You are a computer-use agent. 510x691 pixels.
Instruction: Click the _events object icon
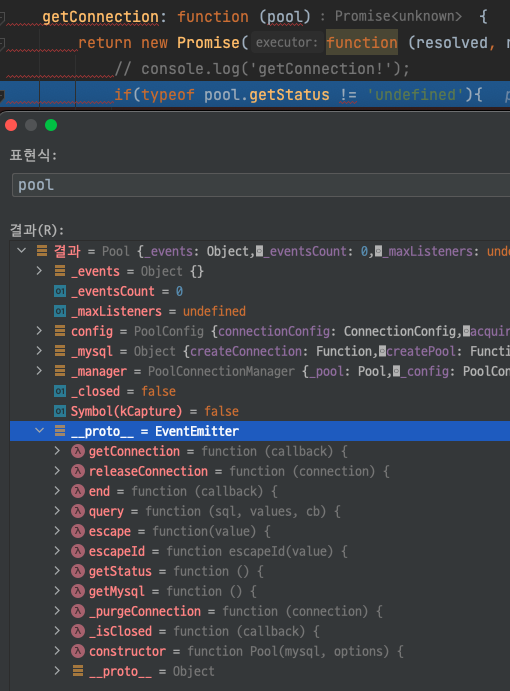point(60,271)
